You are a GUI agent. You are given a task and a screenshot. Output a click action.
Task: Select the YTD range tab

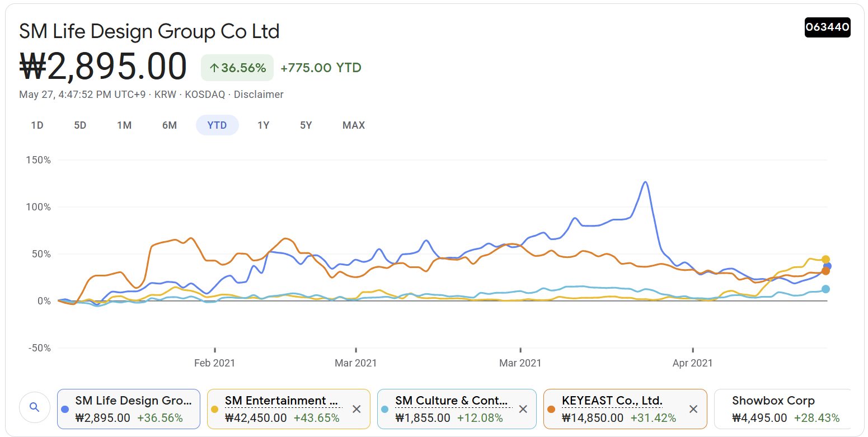[x=217, y=125]
